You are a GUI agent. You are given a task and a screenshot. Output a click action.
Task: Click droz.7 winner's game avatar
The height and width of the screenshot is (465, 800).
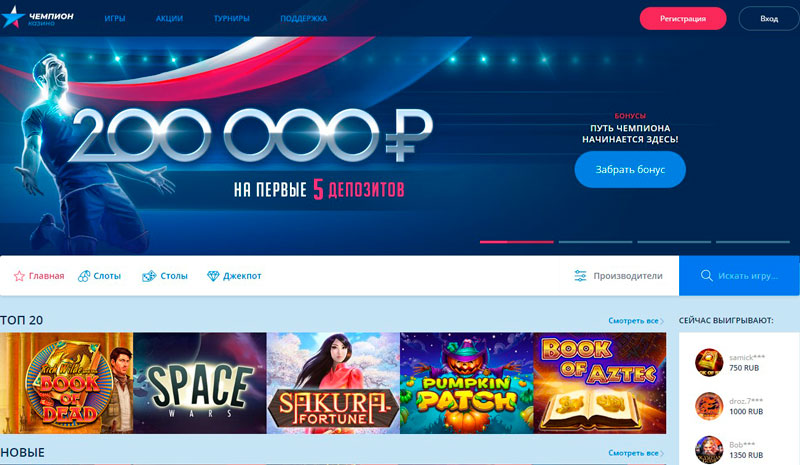709,406
